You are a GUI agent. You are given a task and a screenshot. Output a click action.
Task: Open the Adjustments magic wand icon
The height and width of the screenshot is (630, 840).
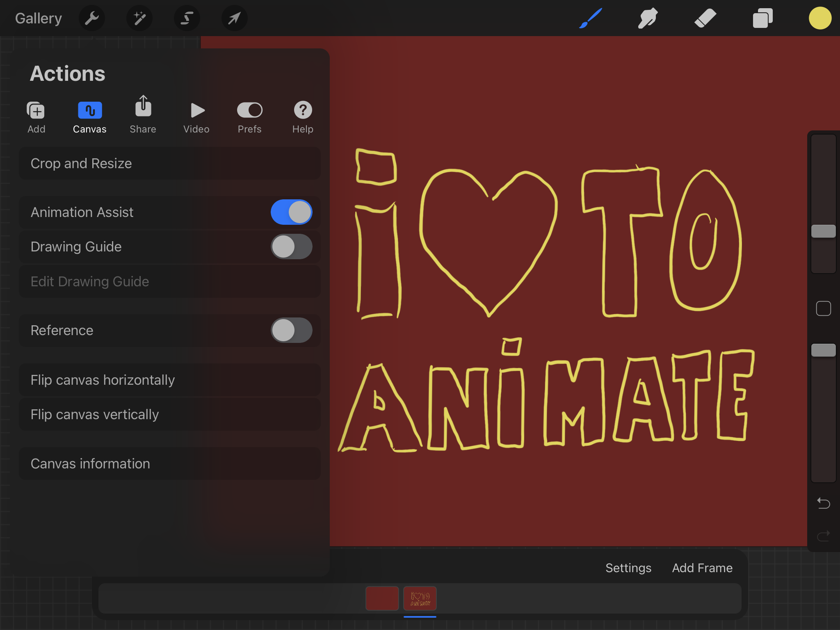pos(139,18)
